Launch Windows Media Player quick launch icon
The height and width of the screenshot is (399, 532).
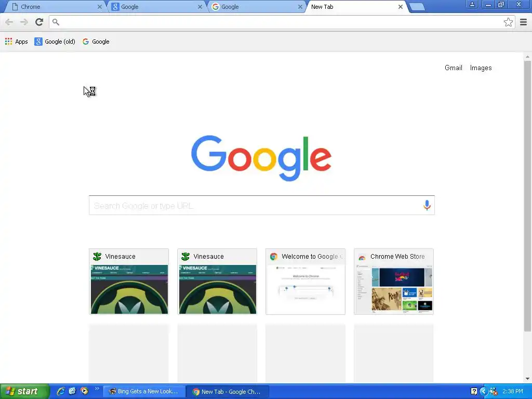point(84,391)
